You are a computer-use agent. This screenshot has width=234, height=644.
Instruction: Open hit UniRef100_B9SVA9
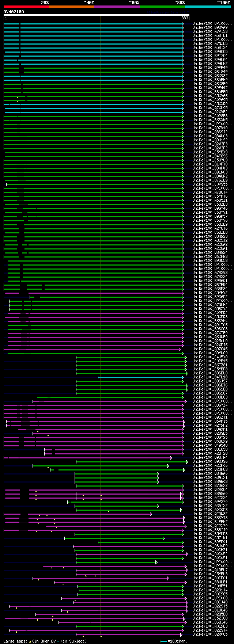tap(210, 27)
